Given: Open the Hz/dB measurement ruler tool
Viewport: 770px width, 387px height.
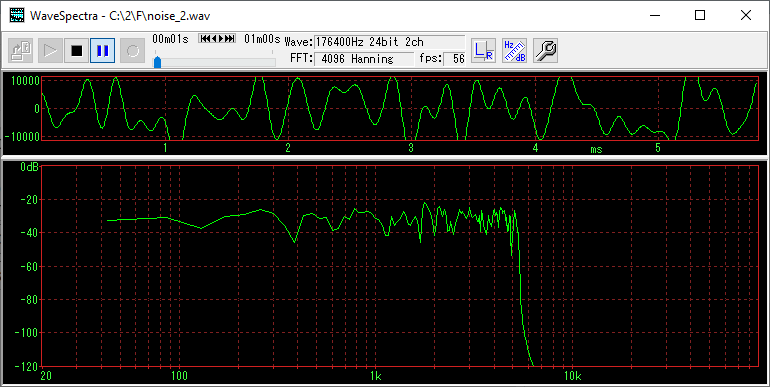Looking at the screenshot, I should 515,51.
